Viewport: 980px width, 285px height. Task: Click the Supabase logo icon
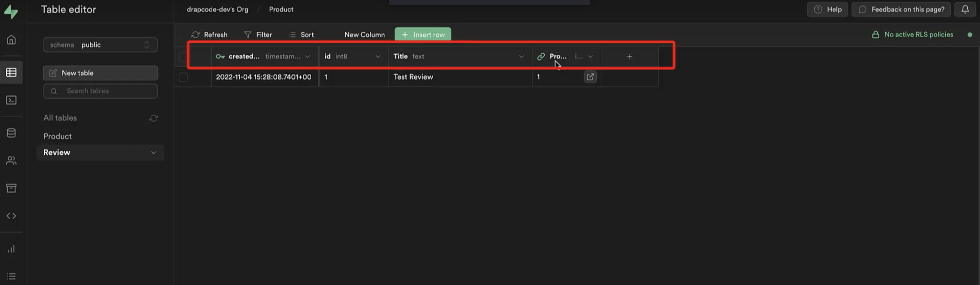[11, 11]
